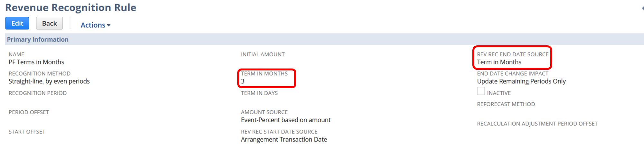Click the Start Offset field label
Viewport: 644px width, 147px height.
click(27, 132)
